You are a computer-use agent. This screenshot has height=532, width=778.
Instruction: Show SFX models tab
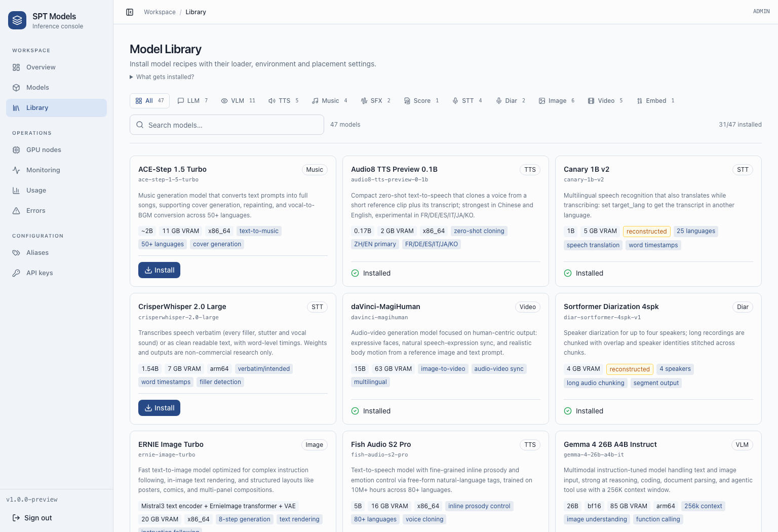click(x=376, y=101)
